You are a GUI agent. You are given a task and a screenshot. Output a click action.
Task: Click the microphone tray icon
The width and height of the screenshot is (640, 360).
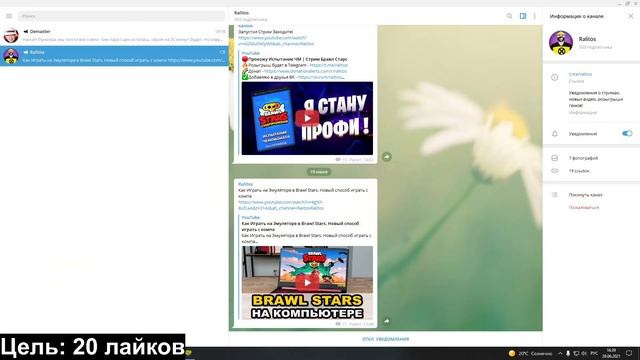[568, 353]
